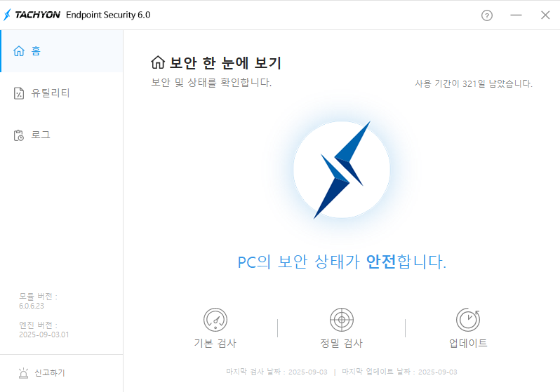Click the home icon in sidebar

click(x=19, y=51)
